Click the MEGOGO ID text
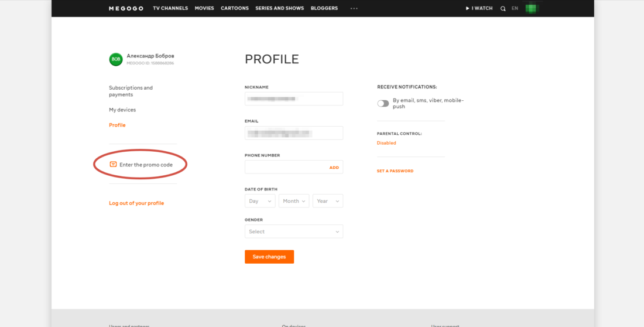 pyautogui.click(x=150, y=63)
